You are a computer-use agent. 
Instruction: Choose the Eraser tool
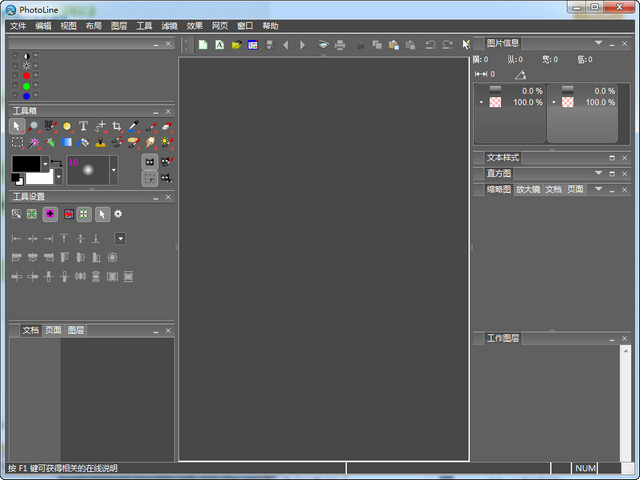coord(166,126)
